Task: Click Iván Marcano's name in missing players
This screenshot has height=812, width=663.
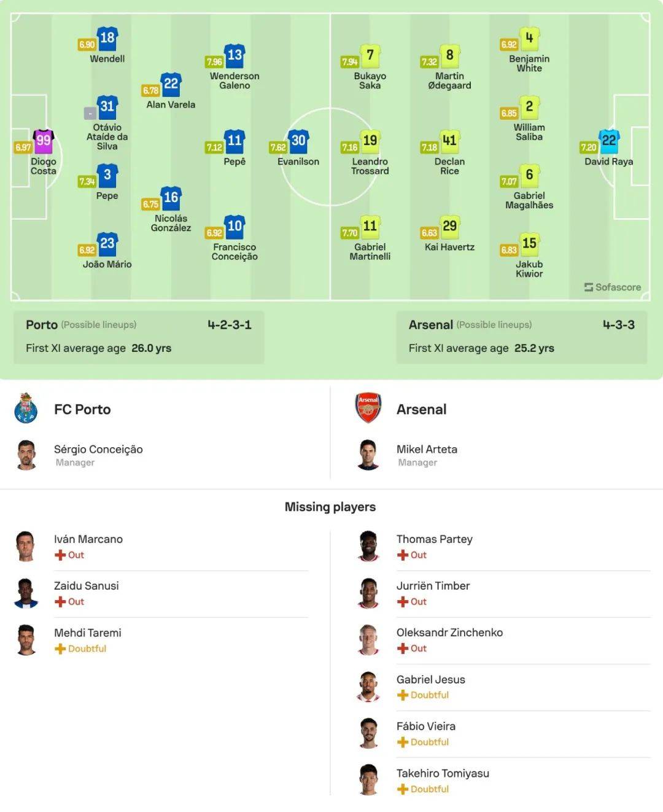Action: (88, 539)
